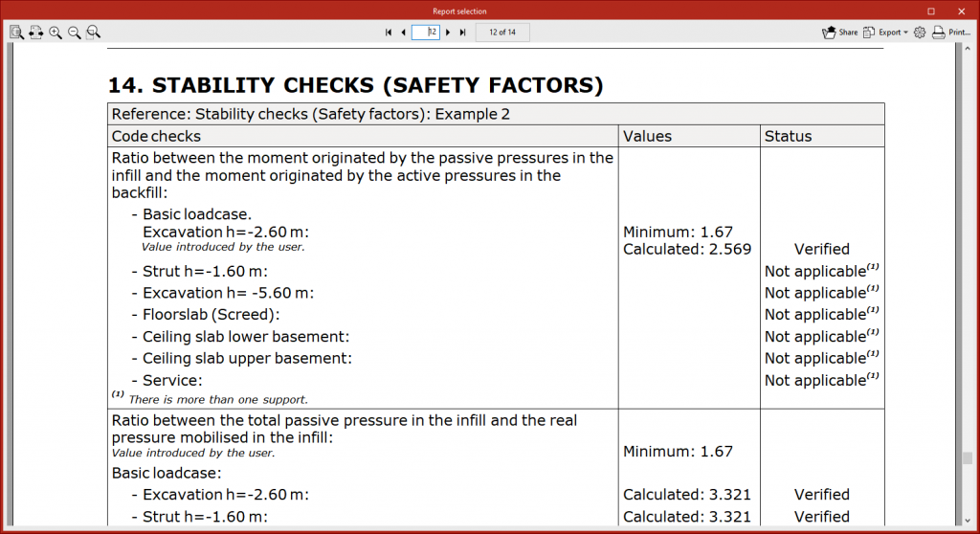Click first 'Verified' status beside 2.569
Viewport: 980px width, 534px height.
pyautogui.click(x=822, y=249)
